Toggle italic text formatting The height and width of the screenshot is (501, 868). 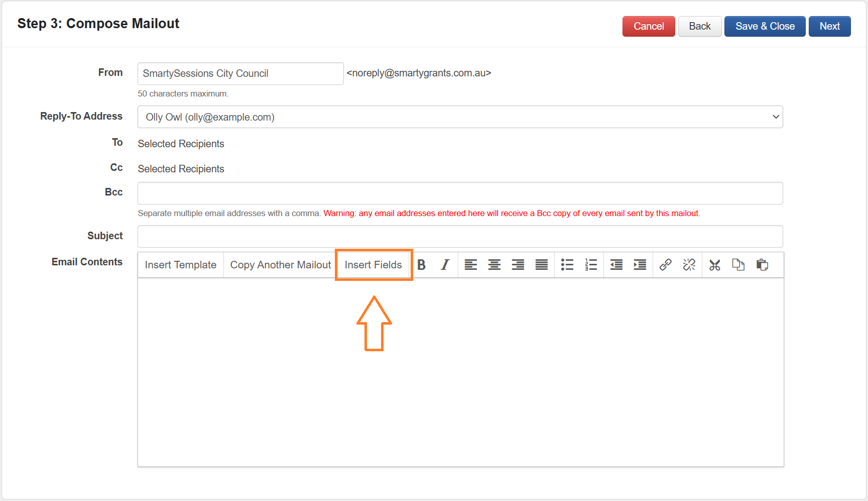pos(445,265)
